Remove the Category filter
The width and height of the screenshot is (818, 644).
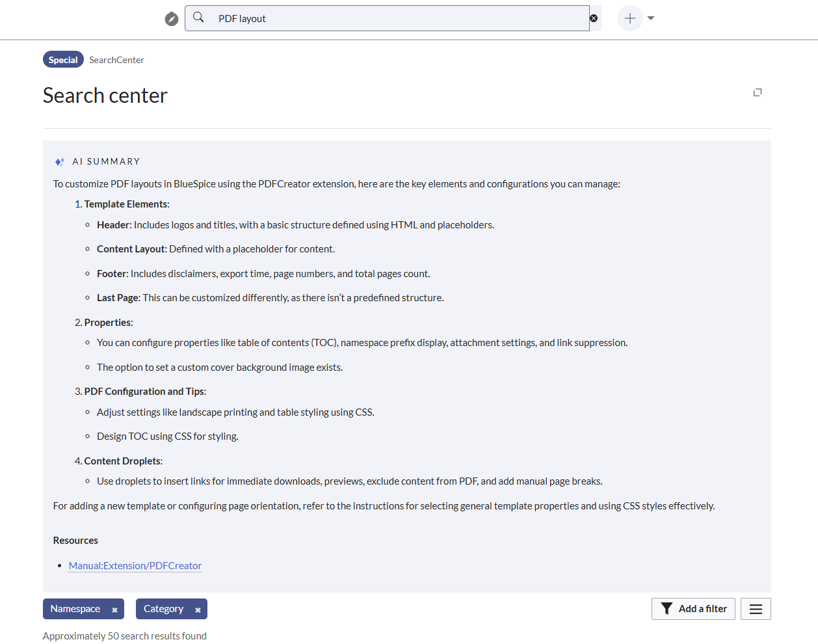(x=198, y=610)
